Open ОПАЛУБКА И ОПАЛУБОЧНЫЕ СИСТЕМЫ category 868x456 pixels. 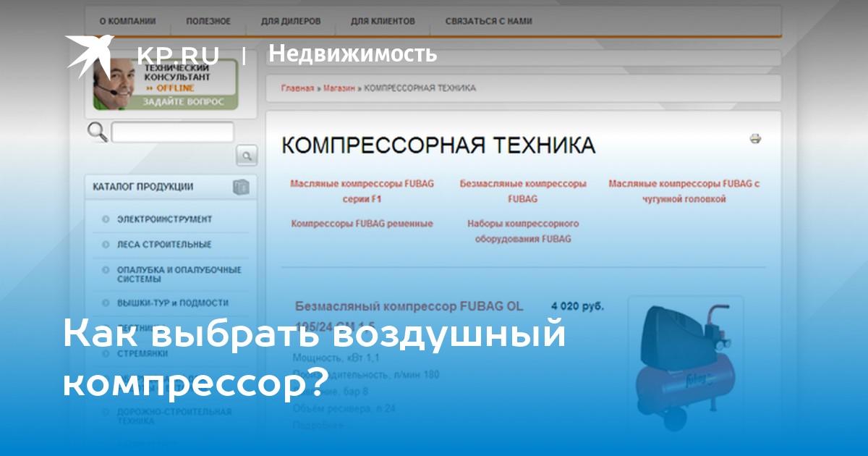coord(179,274)
